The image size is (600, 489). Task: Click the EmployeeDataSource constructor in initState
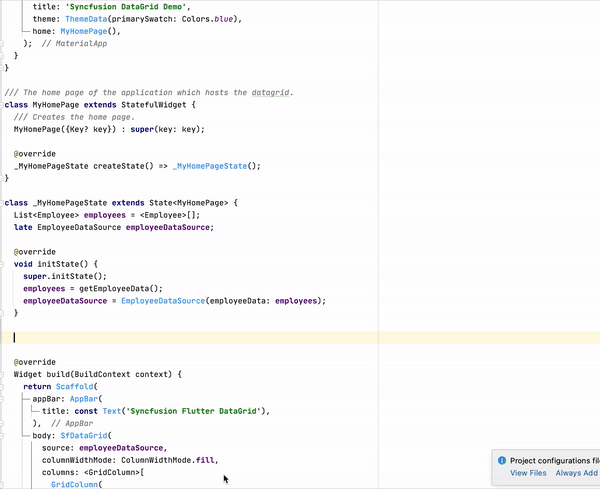[x=163, y=300]
